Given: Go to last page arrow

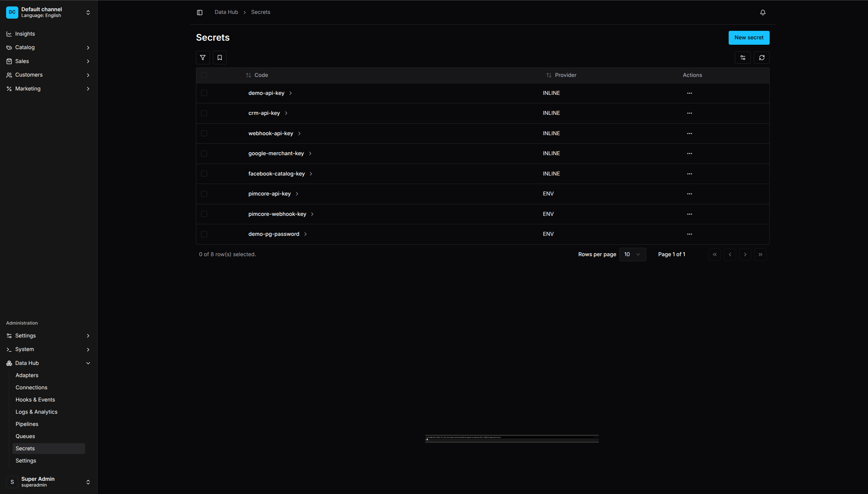Looking at the screenshot, I should [x=760, y=254].
